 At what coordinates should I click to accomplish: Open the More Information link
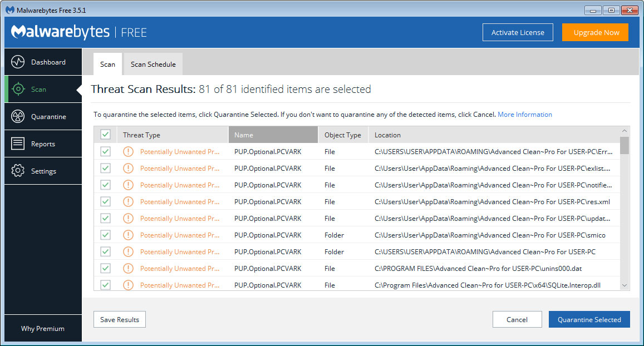[x=524, y=114]
